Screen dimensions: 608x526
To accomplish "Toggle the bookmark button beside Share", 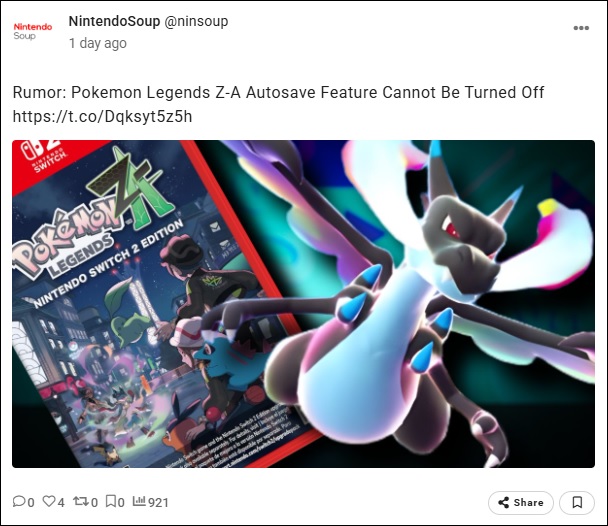I will pyautogui.click(x=577, y=503).
